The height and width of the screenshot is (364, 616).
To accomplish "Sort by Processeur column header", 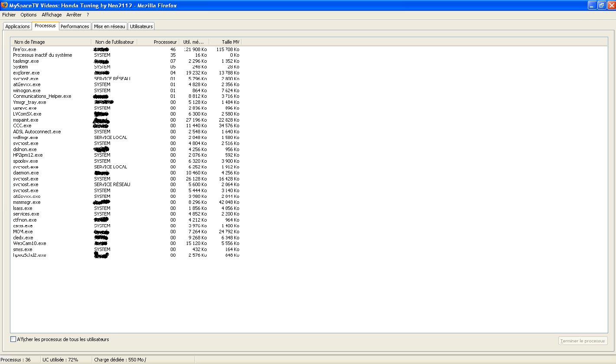I will (x=165, y=42).
